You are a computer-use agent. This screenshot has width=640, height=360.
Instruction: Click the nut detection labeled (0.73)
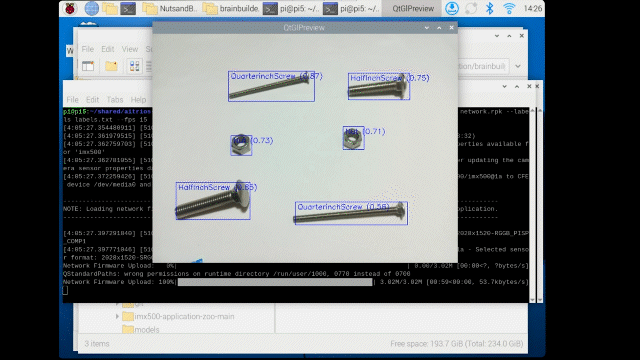[241, 145]
